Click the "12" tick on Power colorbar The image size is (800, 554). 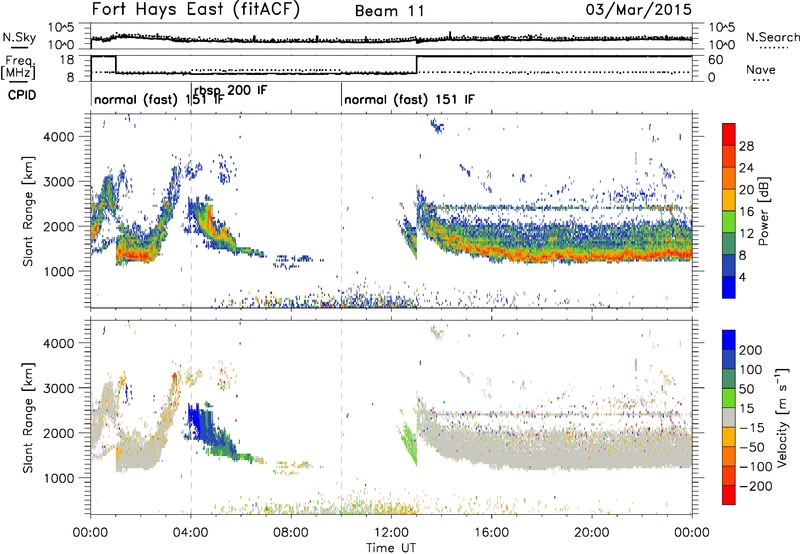point(746,233)
